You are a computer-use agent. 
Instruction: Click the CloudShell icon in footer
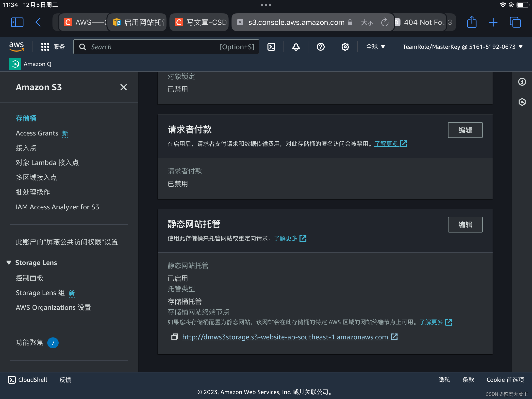pyautogui.click(x=12, y=380)
